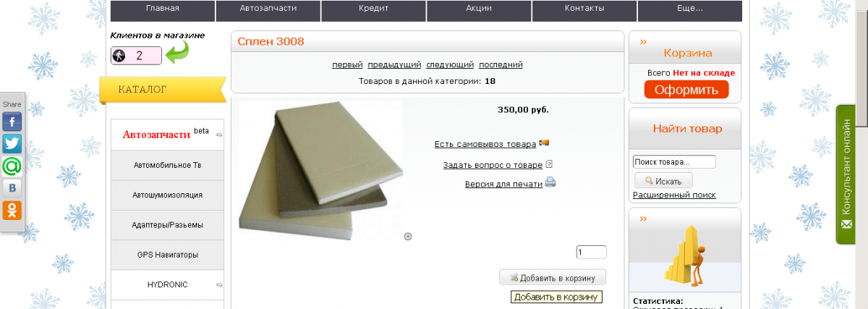Expand the HYDRONIC category arrow
This screenshot has width=868, height=309.
218,284
